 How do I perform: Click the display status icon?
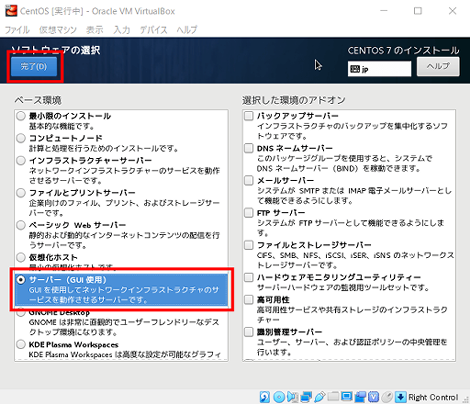point(347,396)
